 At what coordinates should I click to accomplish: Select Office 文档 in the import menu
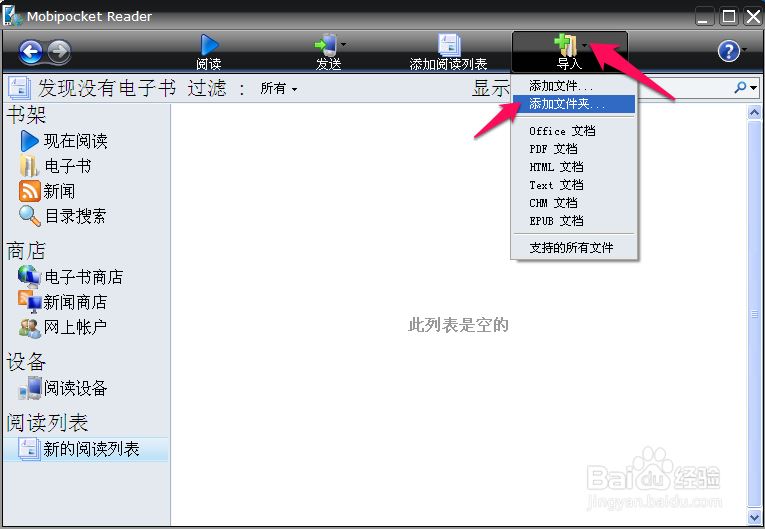[x=574, y=131]
